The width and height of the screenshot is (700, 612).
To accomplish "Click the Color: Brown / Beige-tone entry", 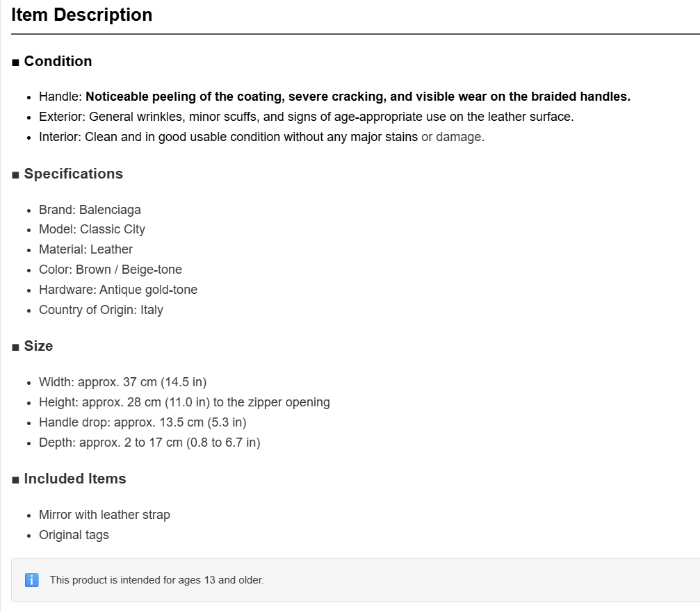I will (111, 269).
